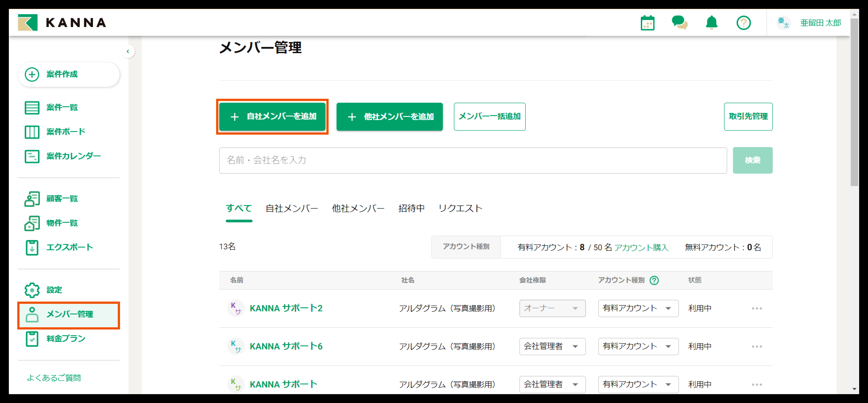Viewport: 868px width, 403px height.
Task: Click 他社メンバーを追加 button
Action: pos(389,117)
